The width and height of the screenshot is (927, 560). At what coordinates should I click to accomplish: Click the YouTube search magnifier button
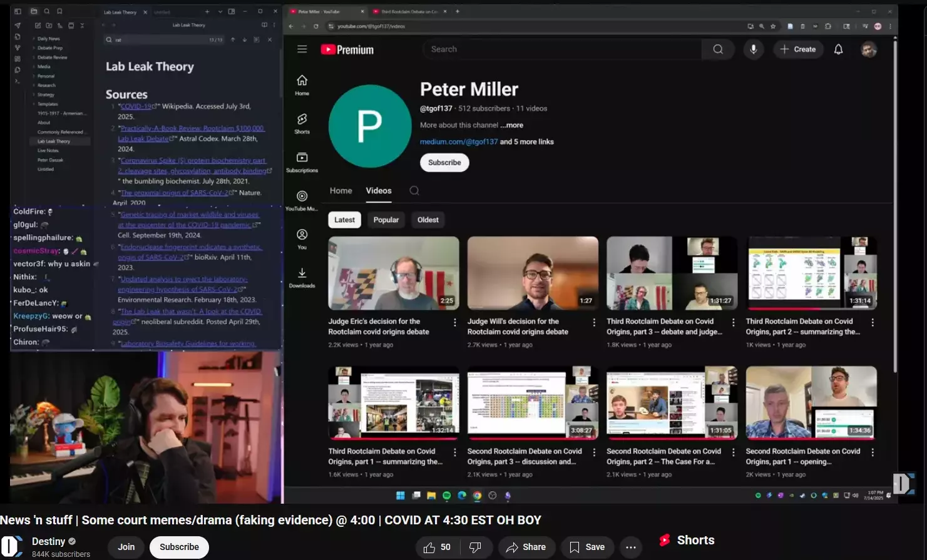pos(718,49)
